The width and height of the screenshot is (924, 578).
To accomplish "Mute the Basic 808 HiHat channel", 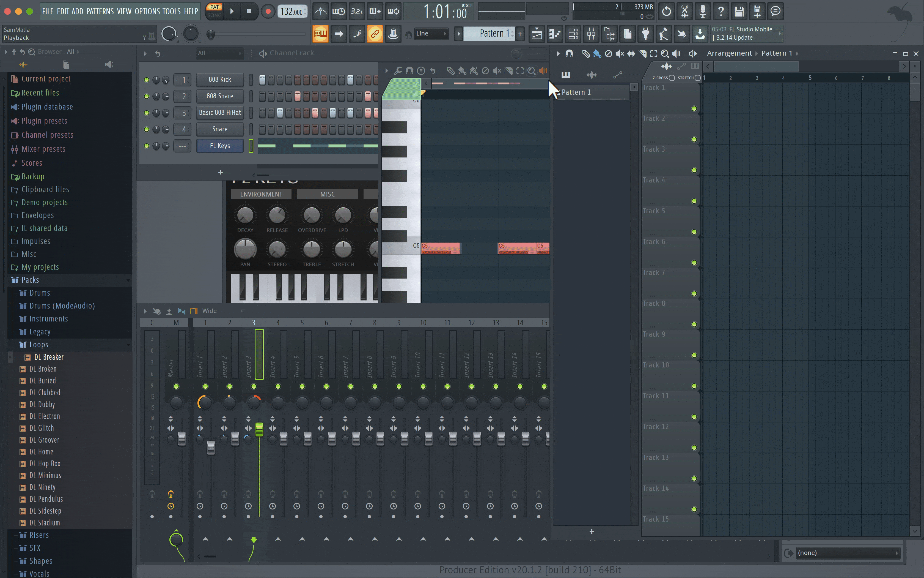I will point(146,113).
